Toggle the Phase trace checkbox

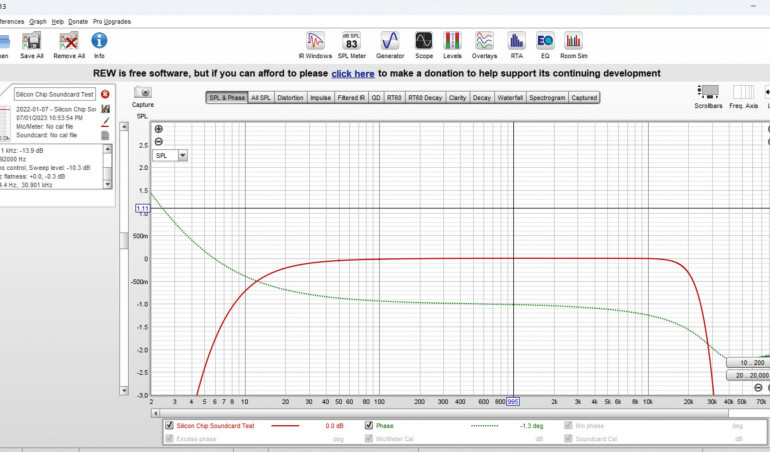tap(369, 426)
